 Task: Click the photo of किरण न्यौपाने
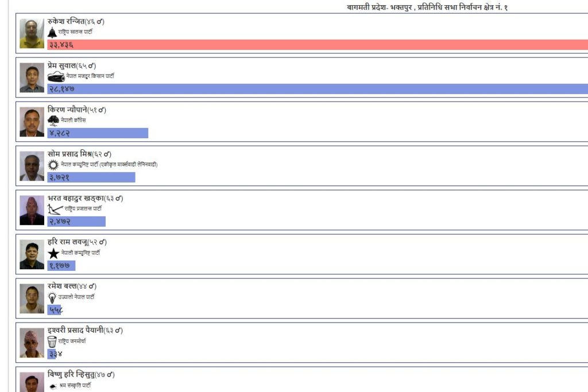(32, 122)
